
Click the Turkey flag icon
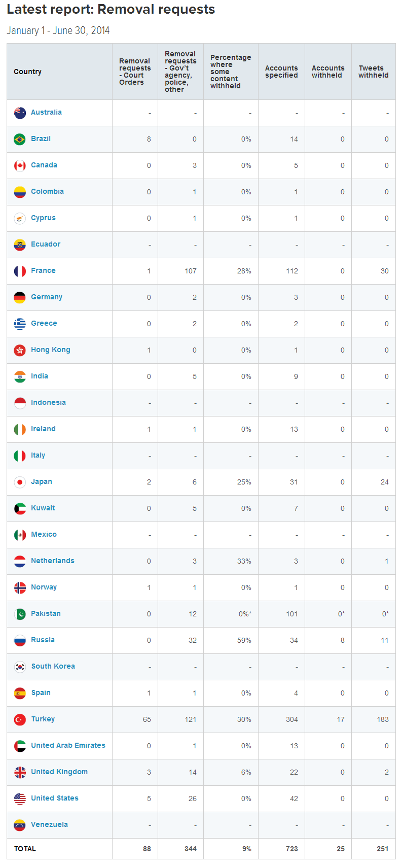tap(20, 719)
